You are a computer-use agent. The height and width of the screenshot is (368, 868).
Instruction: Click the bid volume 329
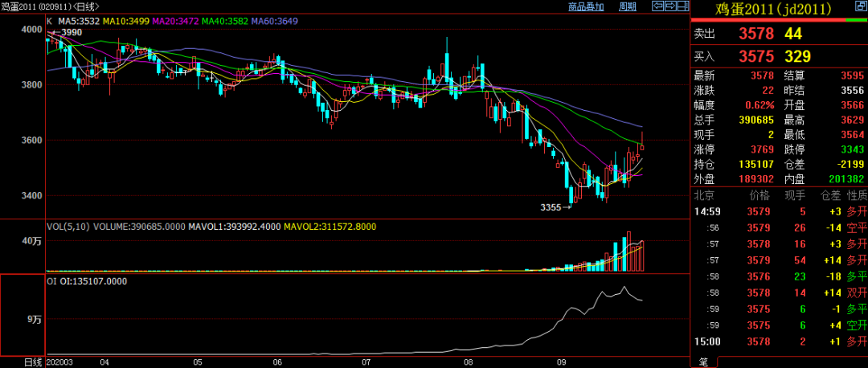coord(798,56)
